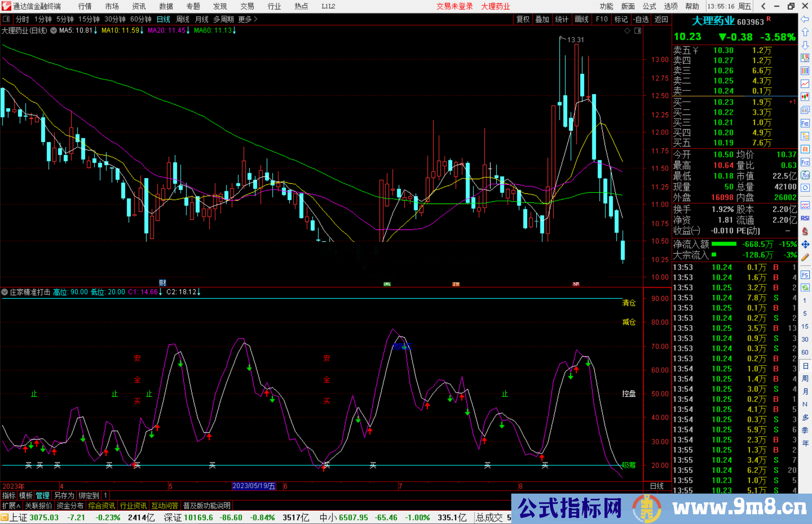Click the 复权 button
Image resolution: width=812 pixels, height=524 pixels.
click(x=523, y=19)
